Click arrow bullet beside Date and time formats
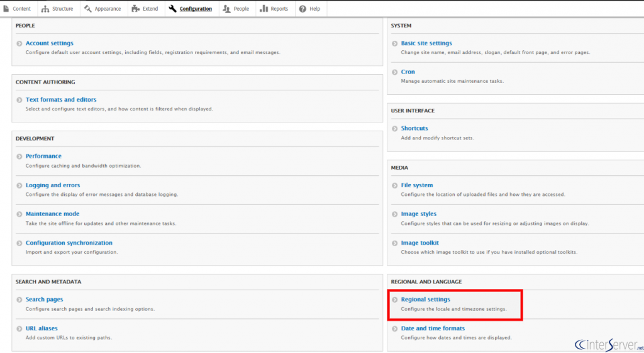This screenshot has width=644, height=353. coord(395,329)
